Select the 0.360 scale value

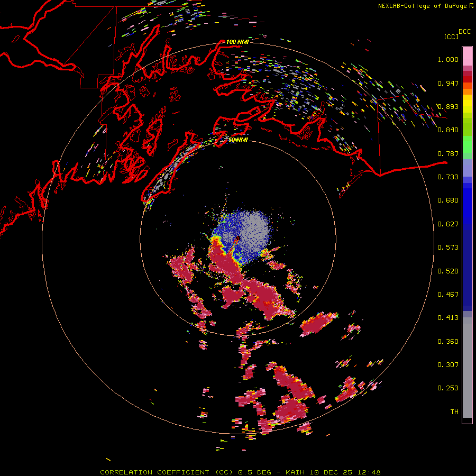(x=448, y=342)
